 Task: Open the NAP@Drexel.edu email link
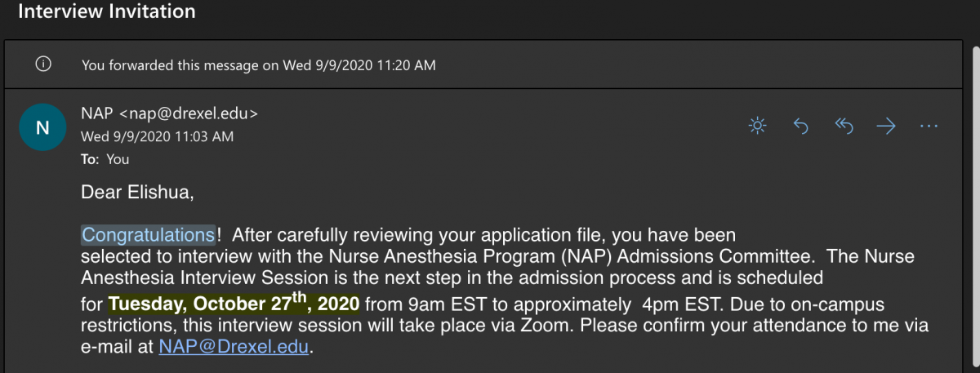click(x=235, y=346)
